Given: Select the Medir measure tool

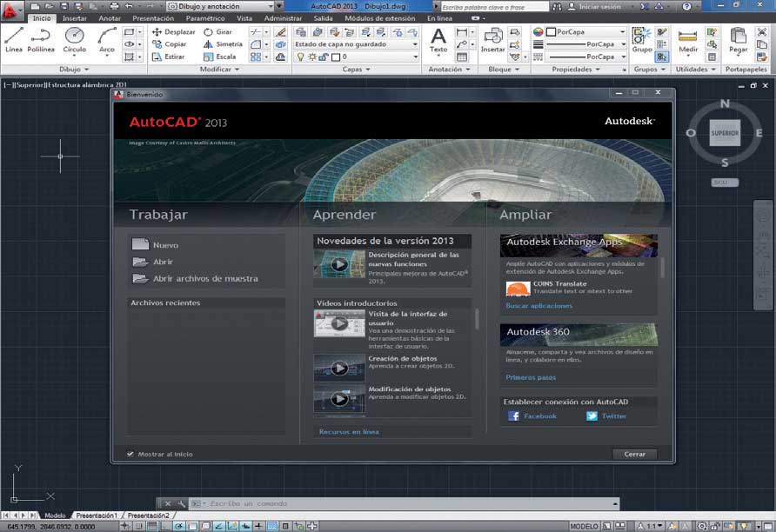Looking at the screenshot, I should coord(688,40).
